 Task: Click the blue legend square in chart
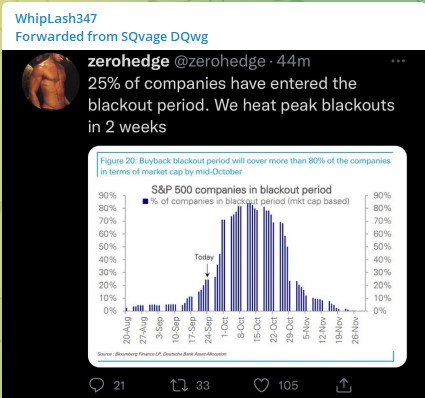coord(145,201)
